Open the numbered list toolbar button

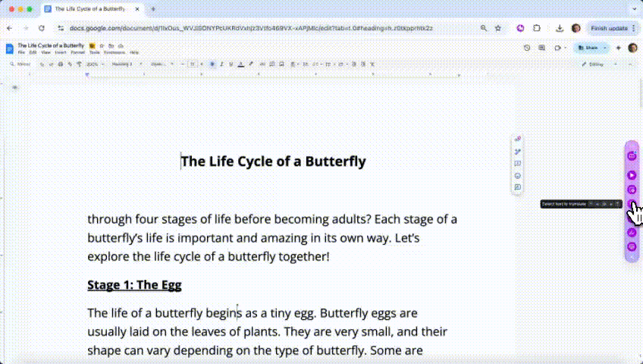pyautogui.click(x=341, y=64)
